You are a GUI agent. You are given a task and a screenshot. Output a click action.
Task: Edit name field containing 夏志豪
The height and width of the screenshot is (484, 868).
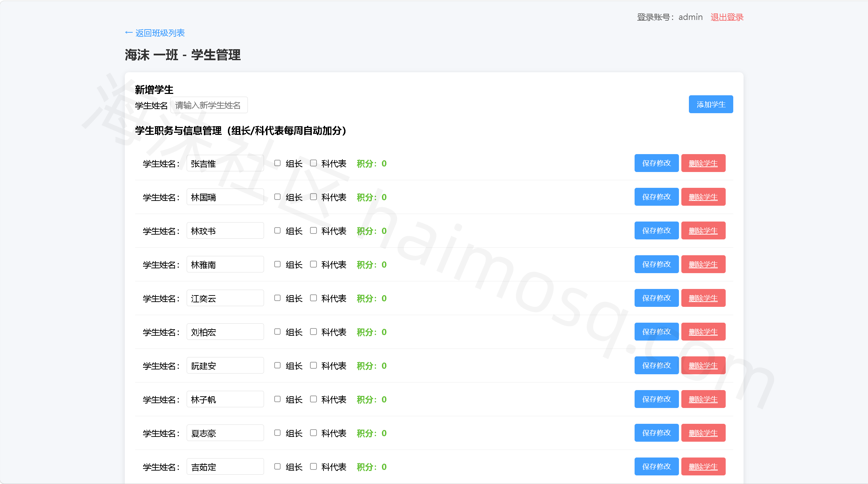coord(225,433)
